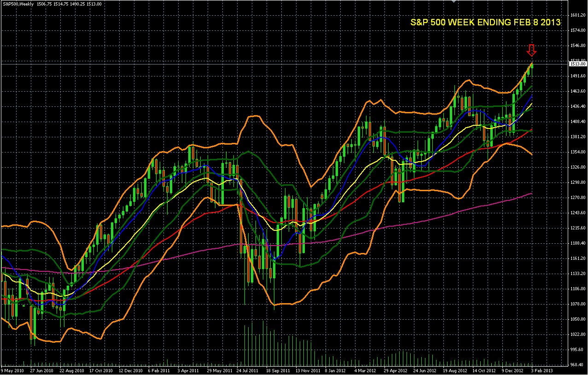Image resolution: width=588 pixels, height=375 pixels.
Task: Click the 4 Mar 2012 date label
Action: click(365, 370)
